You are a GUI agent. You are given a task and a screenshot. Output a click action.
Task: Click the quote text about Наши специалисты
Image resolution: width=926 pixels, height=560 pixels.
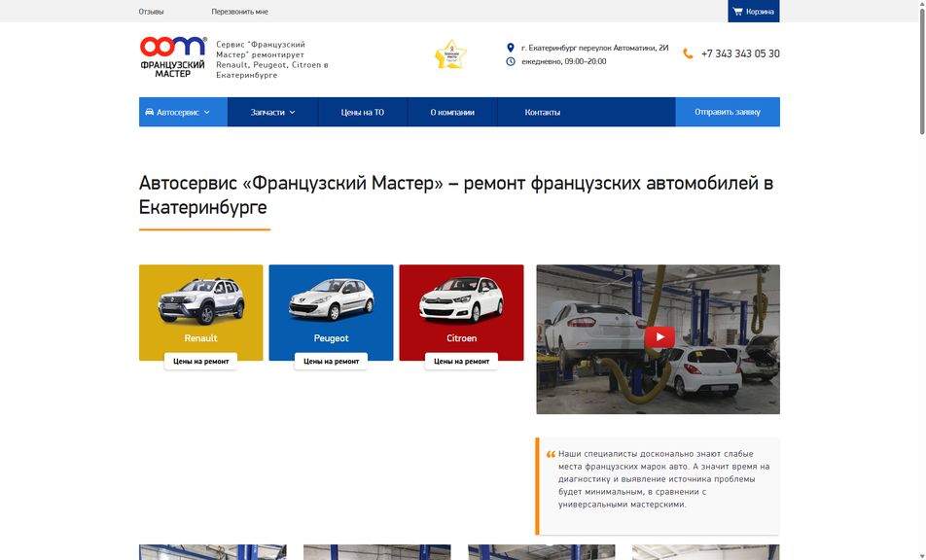click(663, 479)
